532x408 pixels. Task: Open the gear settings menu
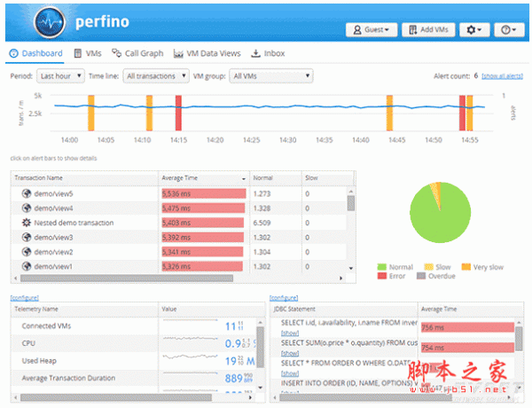click(x=474, y=30)
